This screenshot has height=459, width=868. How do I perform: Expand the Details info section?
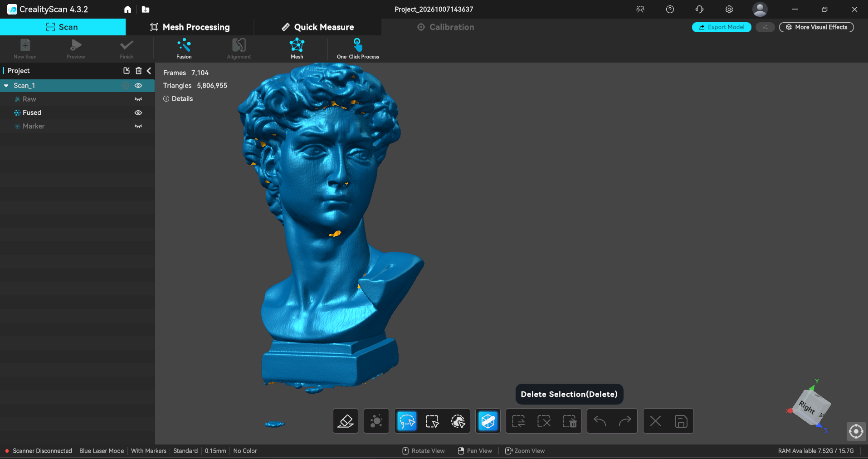[178, 98]
